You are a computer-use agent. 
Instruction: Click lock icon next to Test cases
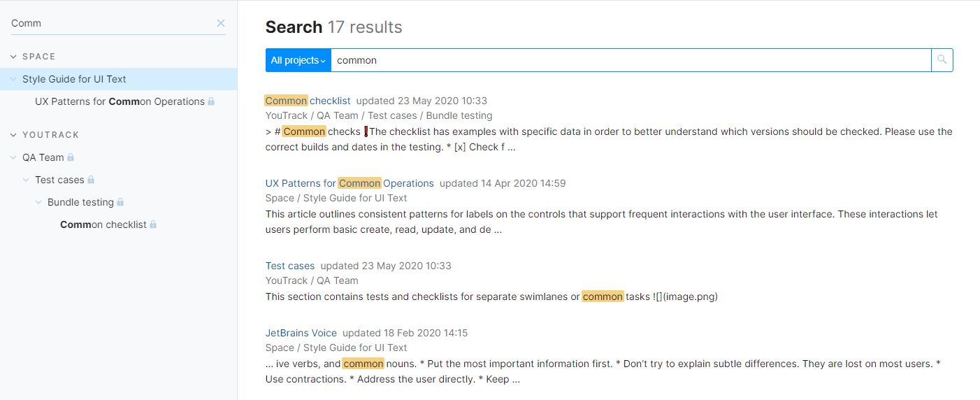pos(91,180)
